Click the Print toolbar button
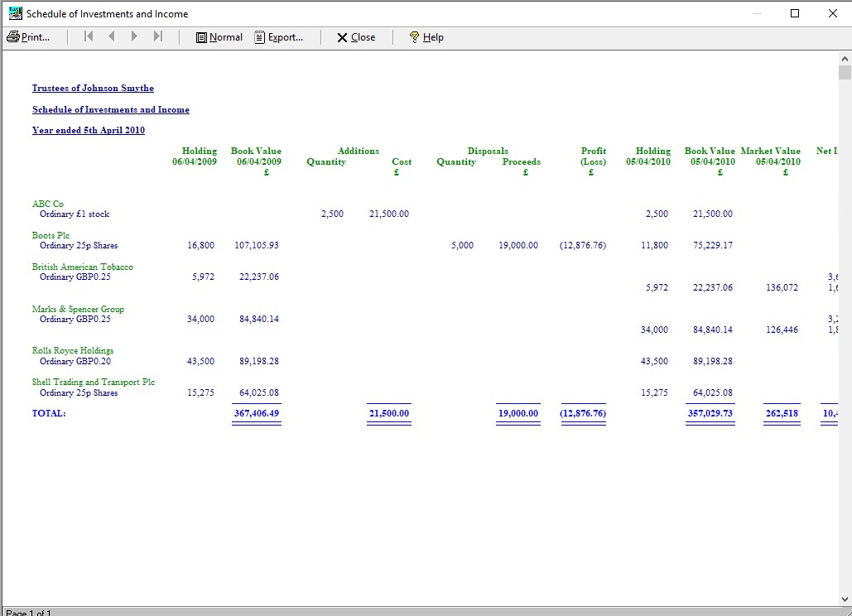Image resolution: width=852 pixels, height=616 pixels. 28,37
